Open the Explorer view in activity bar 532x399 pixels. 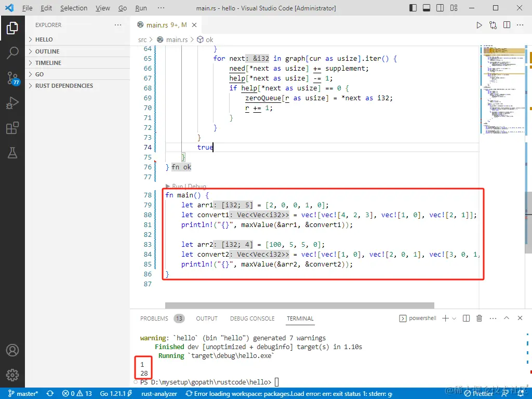coord(12,28)
